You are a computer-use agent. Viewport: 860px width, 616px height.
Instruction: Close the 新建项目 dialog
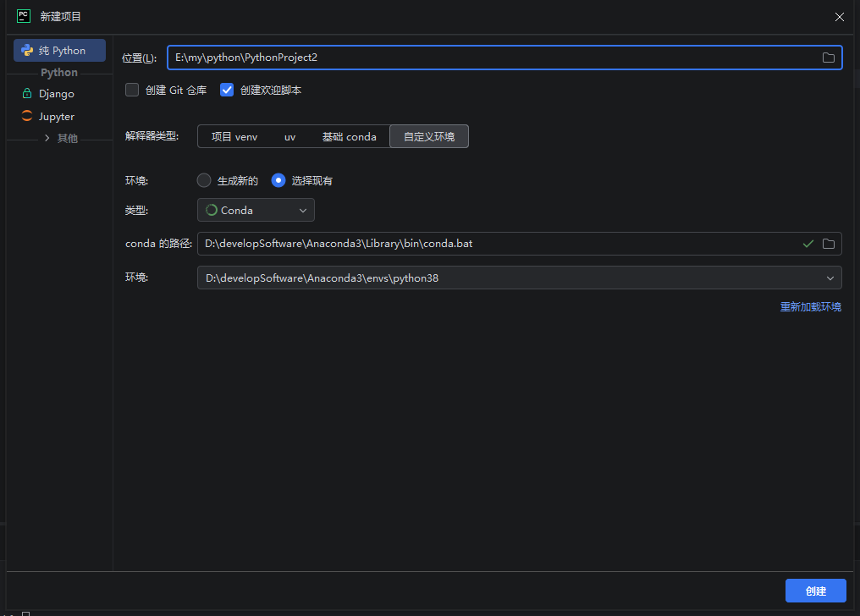coord(839,17)
